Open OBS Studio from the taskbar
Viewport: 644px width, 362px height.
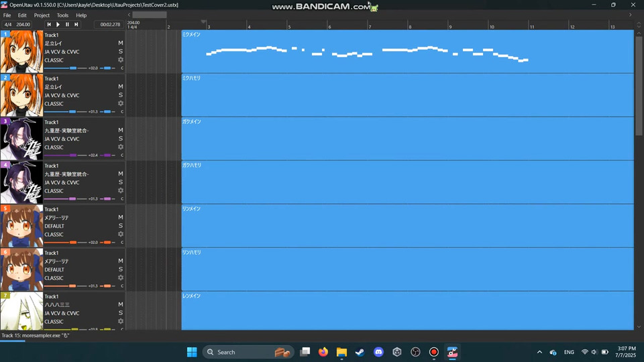click(x=415, y=352)
